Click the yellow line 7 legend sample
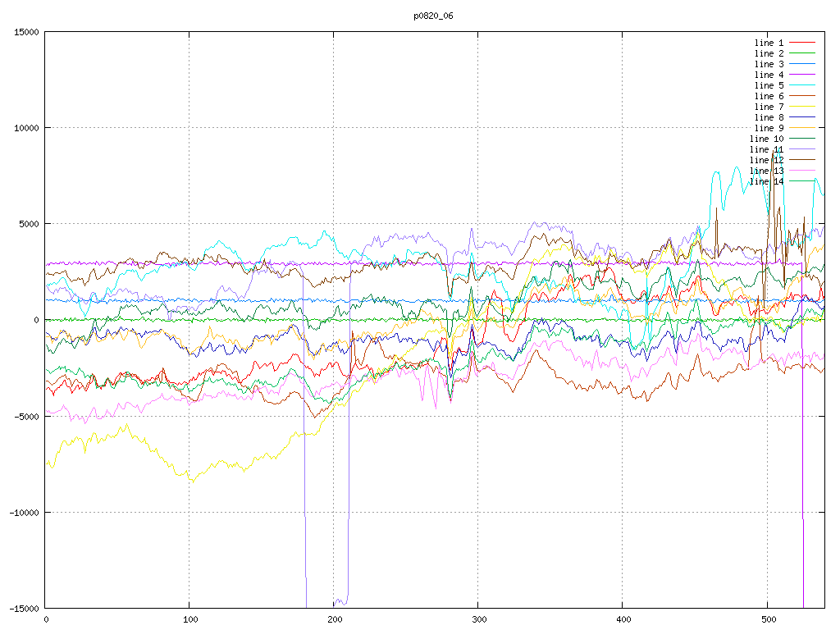This screenshot has height=630, width=840. click(x=802, y=107)
